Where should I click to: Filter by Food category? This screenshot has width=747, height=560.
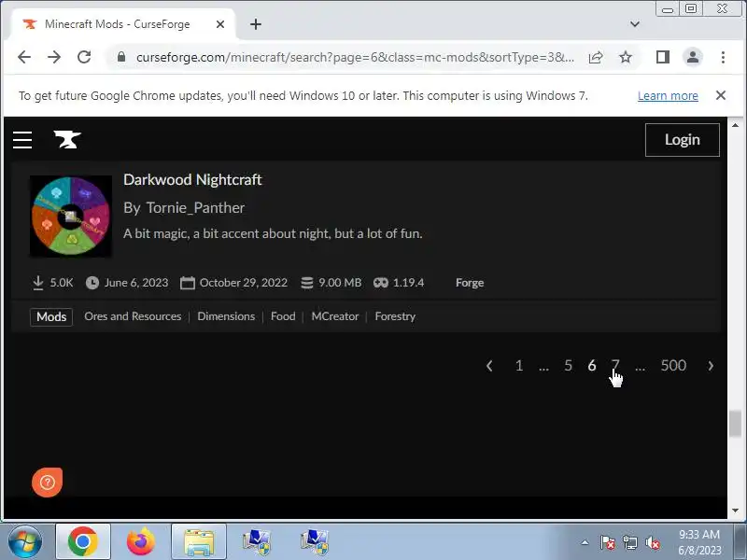[x=283, y=316]
